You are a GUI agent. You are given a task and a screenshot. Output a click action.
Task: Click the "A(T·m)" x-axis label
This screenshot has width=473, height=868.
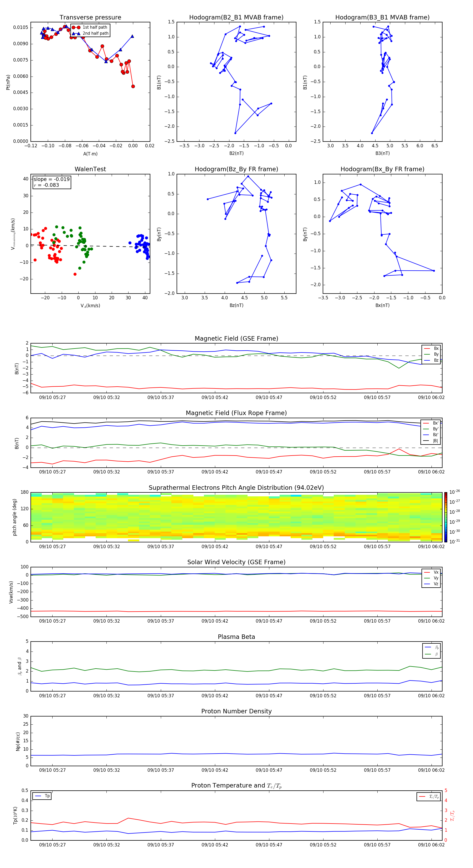coord(90,154)
